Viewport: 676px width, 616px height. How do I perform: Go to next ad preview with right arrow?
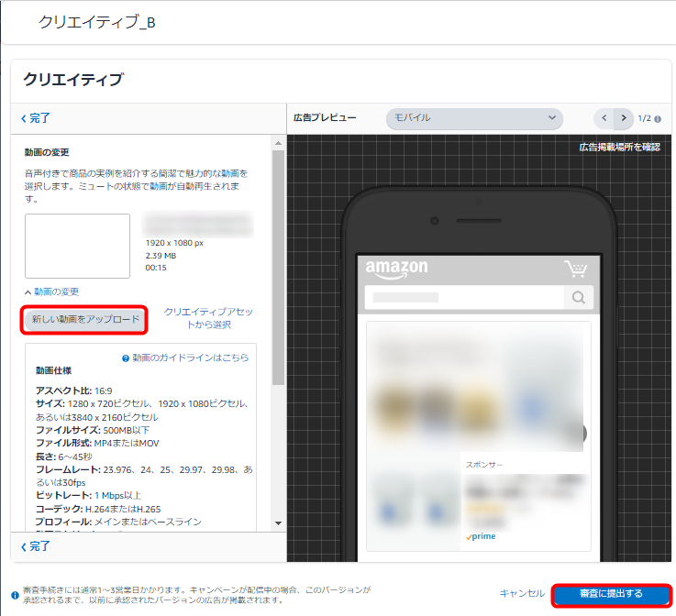point(624,118)
